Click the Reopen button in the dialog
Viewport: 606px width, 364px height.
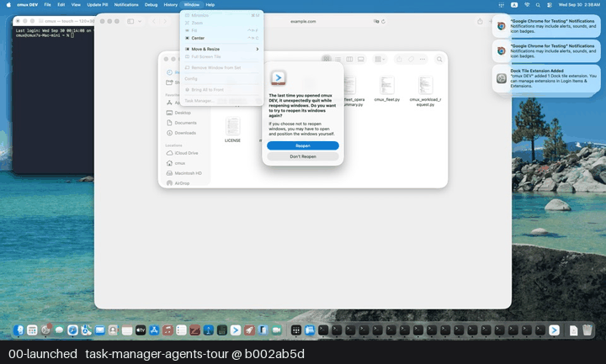click(303, 145)
